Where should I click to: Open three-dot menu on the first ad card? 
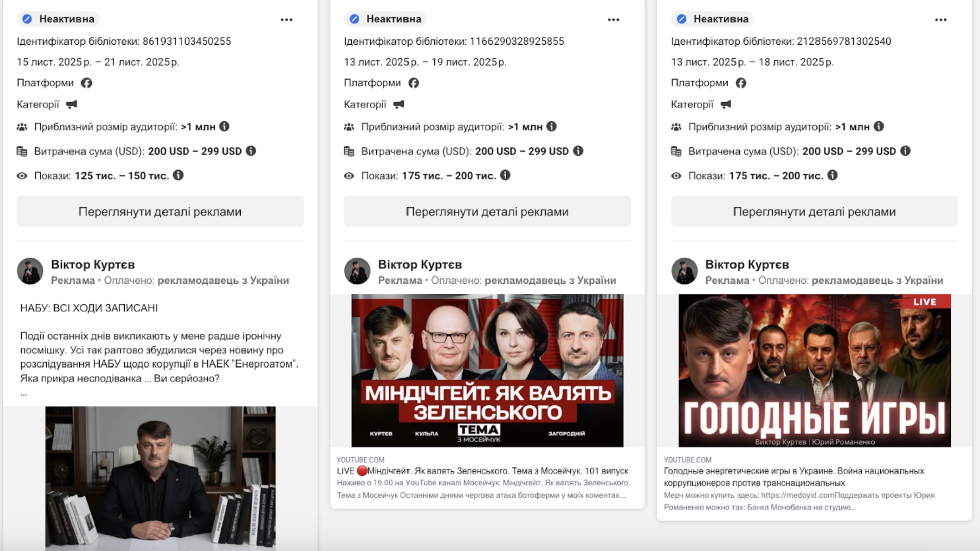[x=286, y=20]
